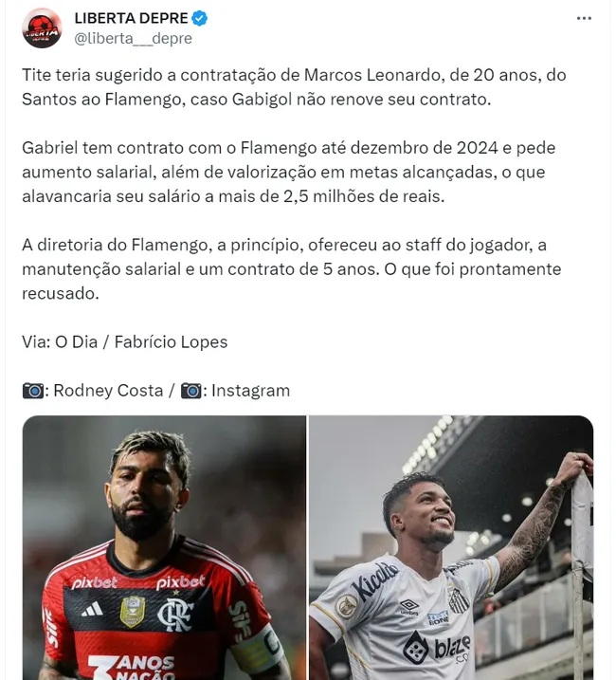Click the gold badge on the red jersey
The height and width of the screenshot is (680, 616).
tap(132, 616)
